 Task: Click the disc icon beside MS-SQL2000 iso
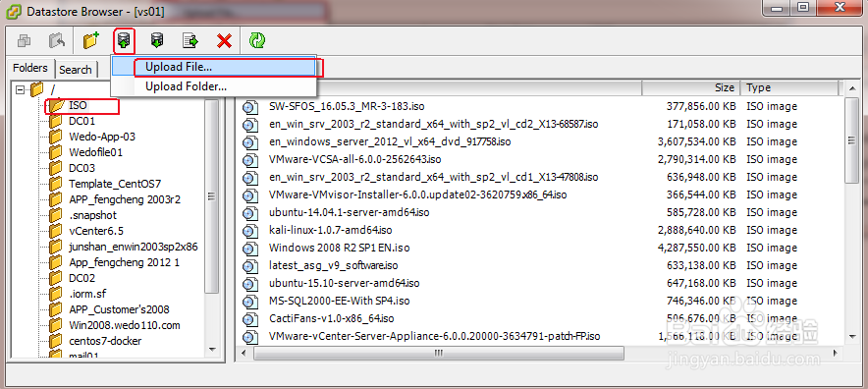click(x=250, y=302)
